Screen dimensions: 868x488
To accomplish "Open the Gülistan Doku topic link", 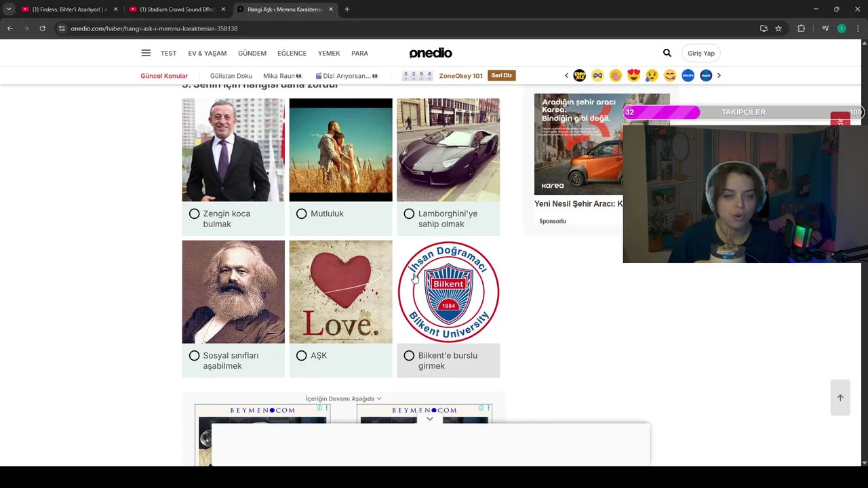I will click(231, 76).
